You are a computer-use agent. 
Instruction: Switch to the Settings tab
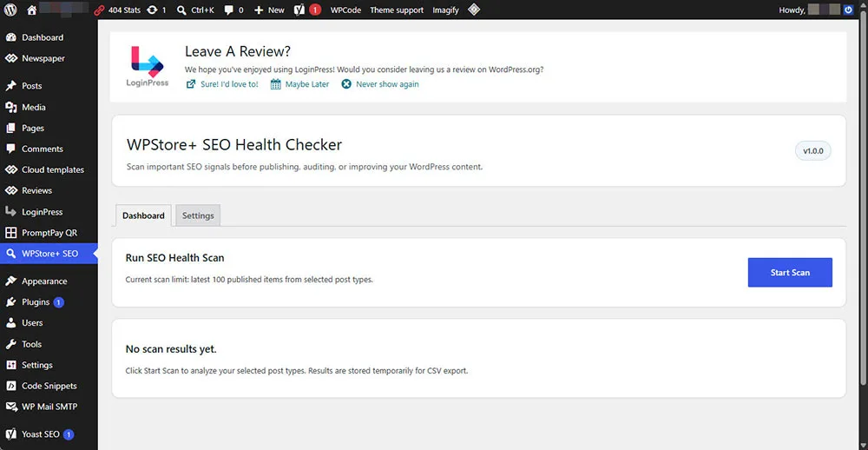point(198,215)
